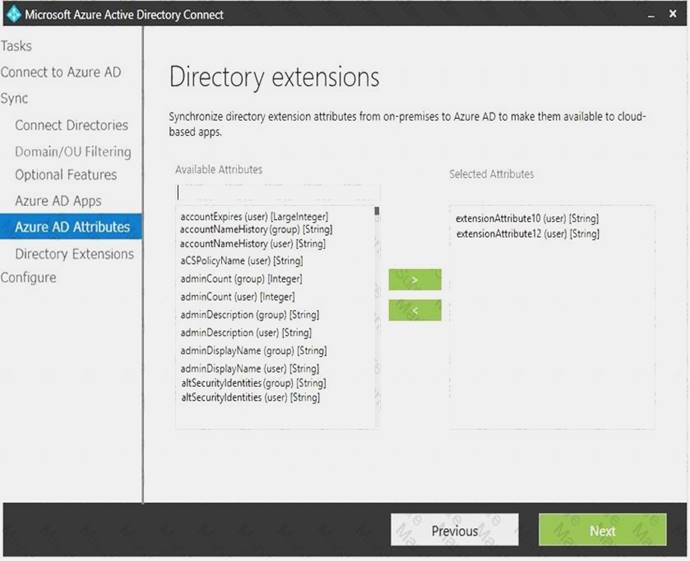Open Tasks in the sidebar

pos(16,46)
